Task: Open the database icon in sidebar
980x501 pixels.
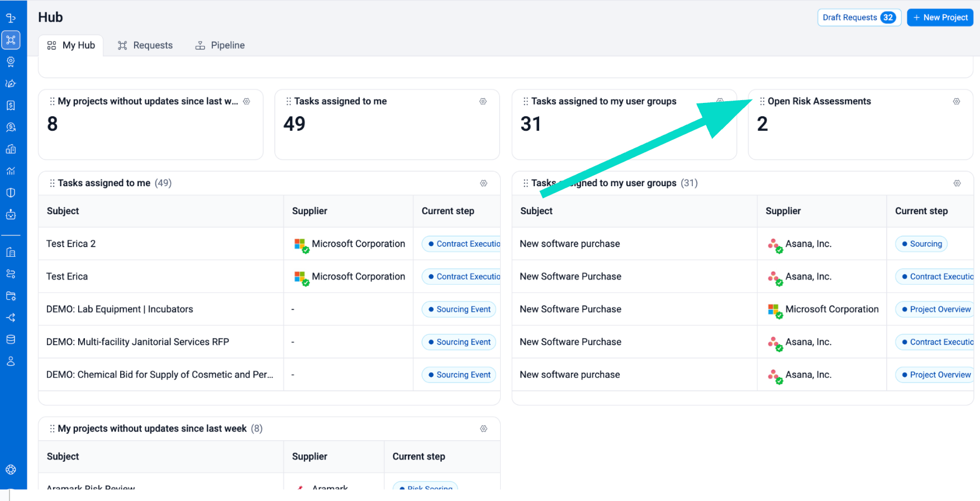Action: [11, 339]
